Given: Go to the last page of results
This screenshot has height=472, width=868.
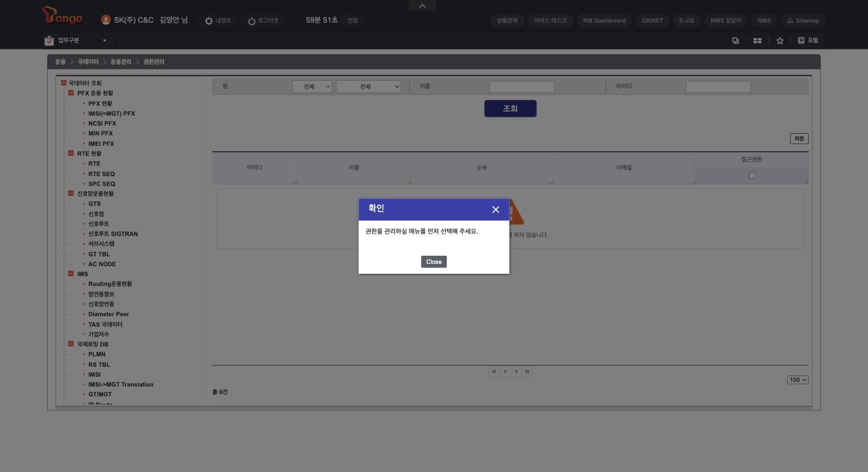Looking at the screenshot, I should point(527,371).
